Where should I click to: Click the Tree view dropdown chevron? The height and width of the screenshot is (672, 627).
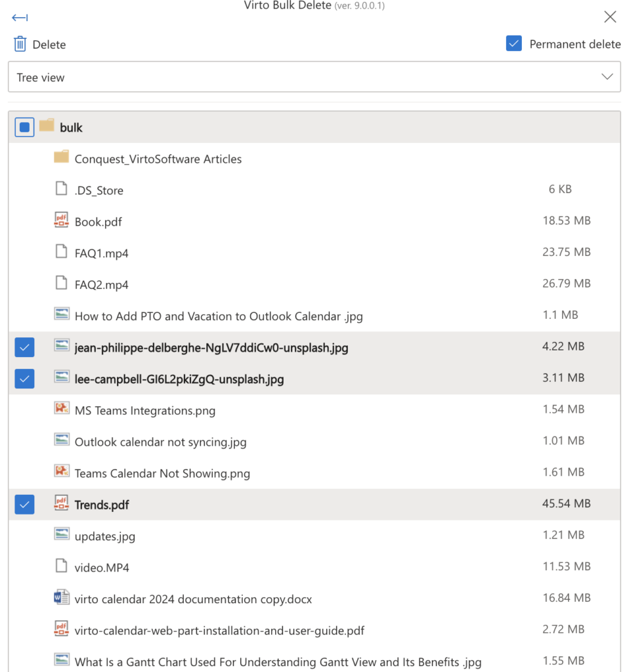(x=607, y=77)
